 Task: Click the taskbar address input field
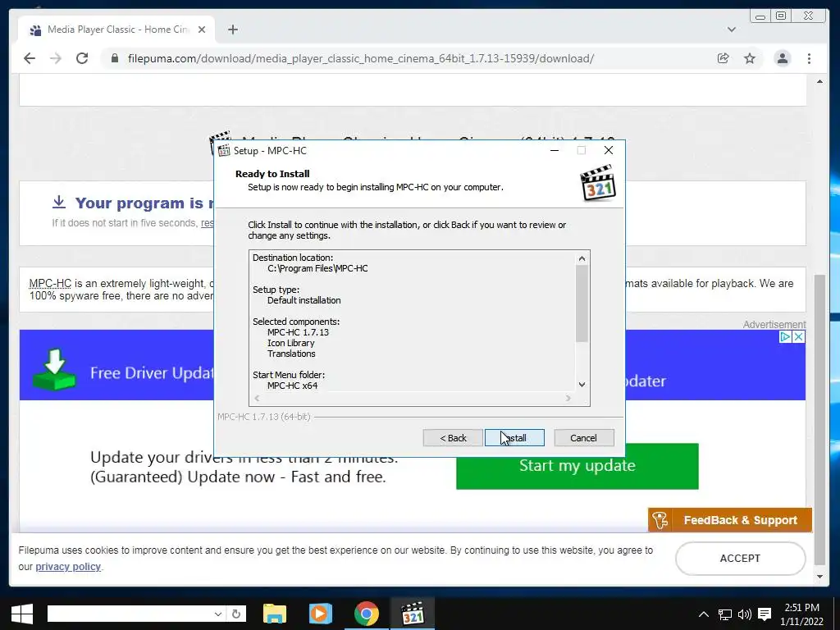130,614
